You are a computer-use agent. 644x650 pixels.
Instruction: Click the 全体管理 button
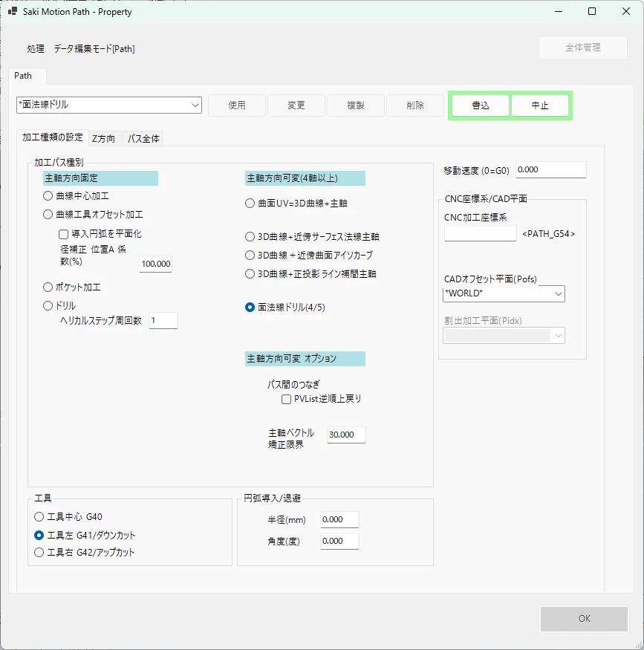(583, 48)
